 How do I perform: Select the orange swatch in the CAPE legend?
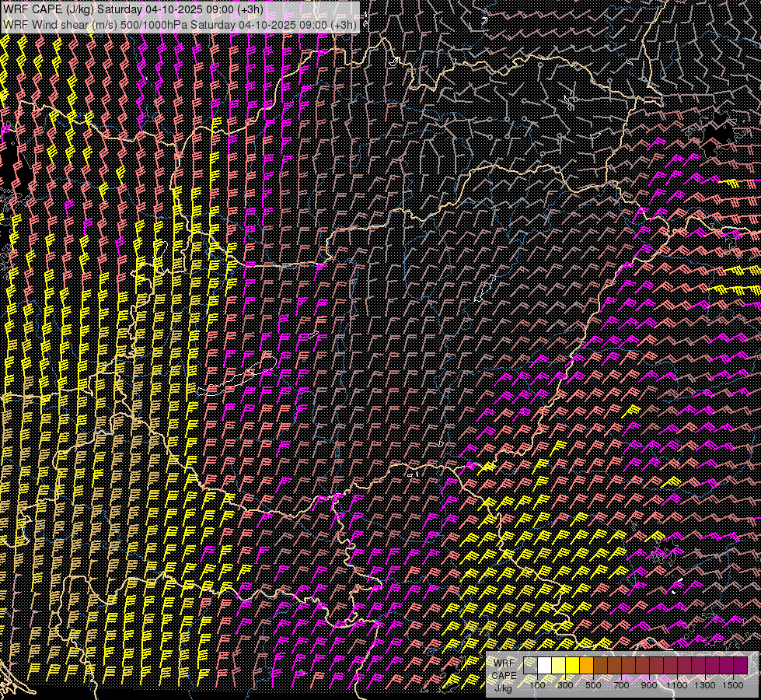coord(587,666)
